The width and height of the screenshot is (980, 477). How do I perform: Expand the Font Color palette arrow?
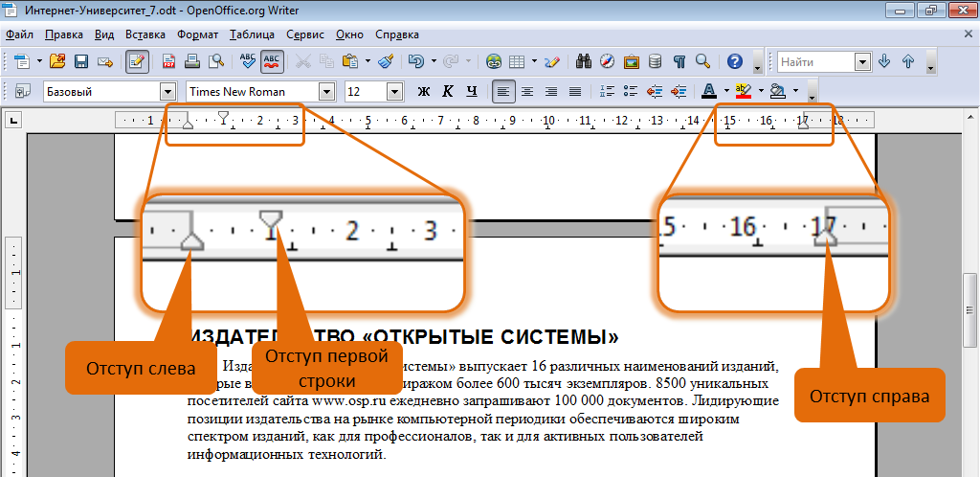(x=726, y=92)
